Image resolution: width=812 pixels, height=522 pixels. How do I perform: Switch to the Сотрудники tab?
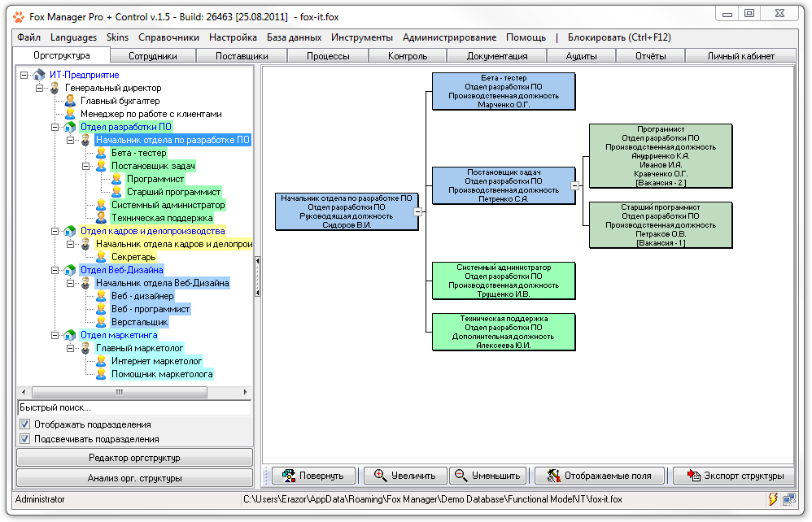click(x=153, y=56)
